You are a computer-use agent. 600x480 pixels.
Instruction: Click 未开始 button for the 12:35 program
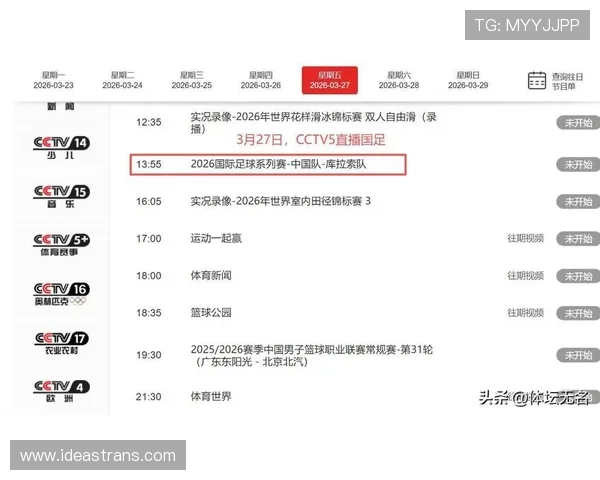pyautogui.click(x=578, y=123)
